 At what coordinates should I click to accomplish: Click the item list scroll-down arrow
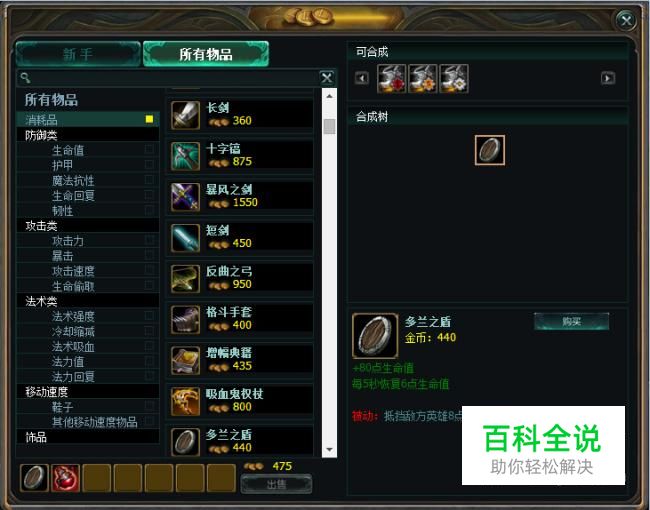(x=330, y=449)
